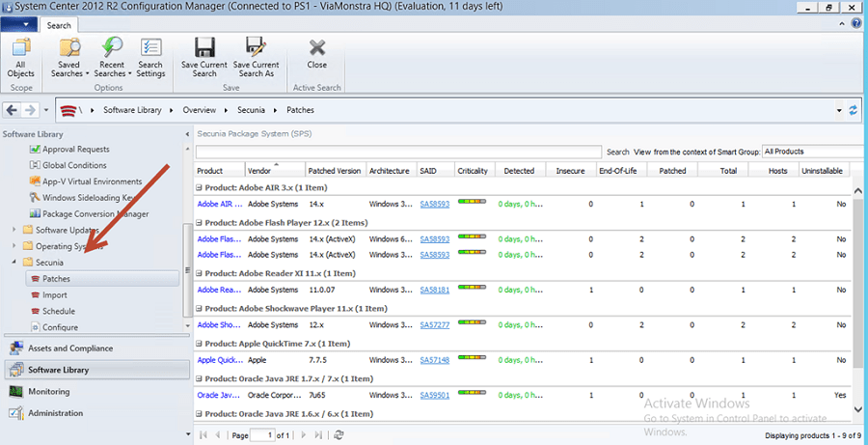Screen dimensions: 868x445
Task: Refresh the view using the address bar icon
Action: pos(853,110)
